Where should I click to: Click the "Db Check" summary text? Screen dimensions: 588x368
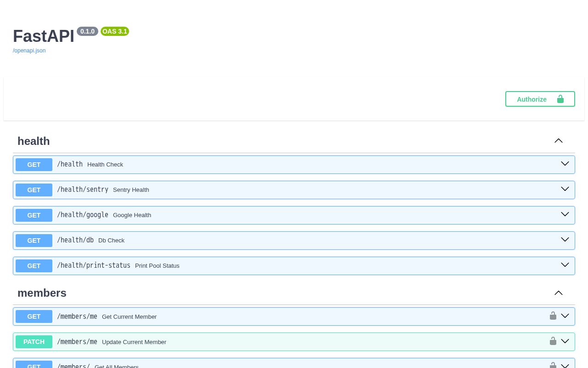tap(111, 241)
